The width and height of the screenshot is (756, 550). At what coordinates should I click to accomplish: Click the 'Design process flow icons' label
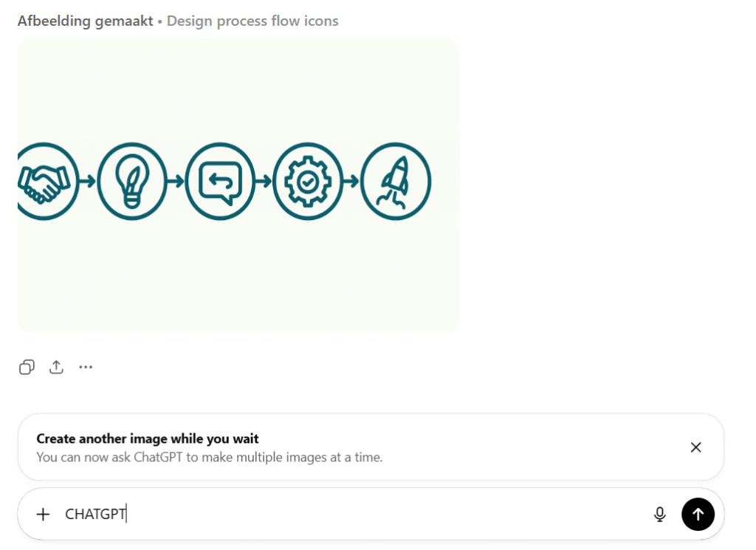click(x=252, y=21)
